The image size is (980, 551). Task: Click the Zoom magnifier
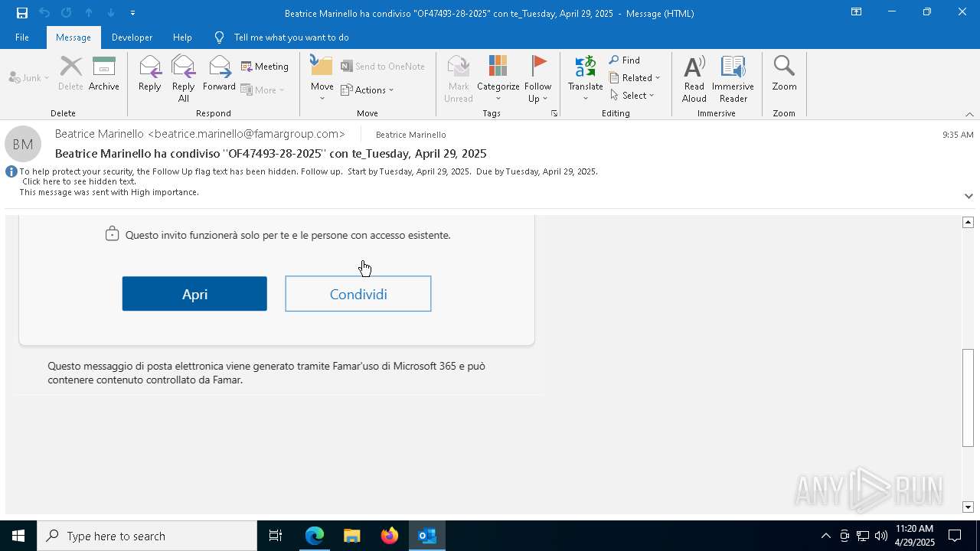[x=784, y=73]
